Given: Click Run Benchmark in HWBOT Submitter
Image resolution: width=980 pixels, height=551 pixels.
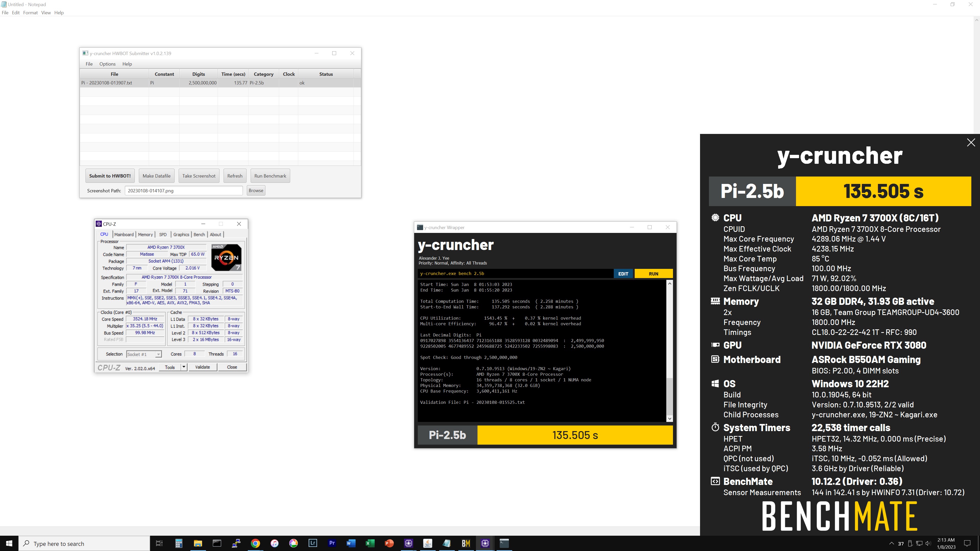Looking at the screenshot, I should 270,176.
